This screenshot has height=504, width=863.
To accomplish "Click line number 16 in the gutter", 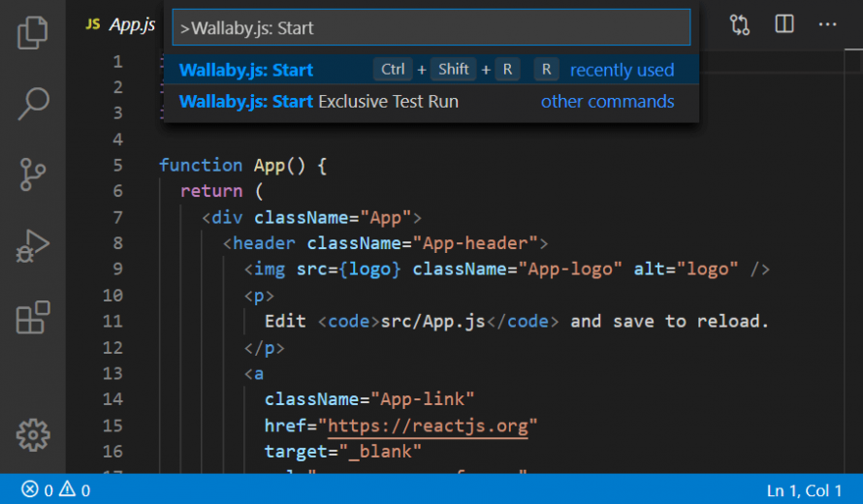I will 112,452.
